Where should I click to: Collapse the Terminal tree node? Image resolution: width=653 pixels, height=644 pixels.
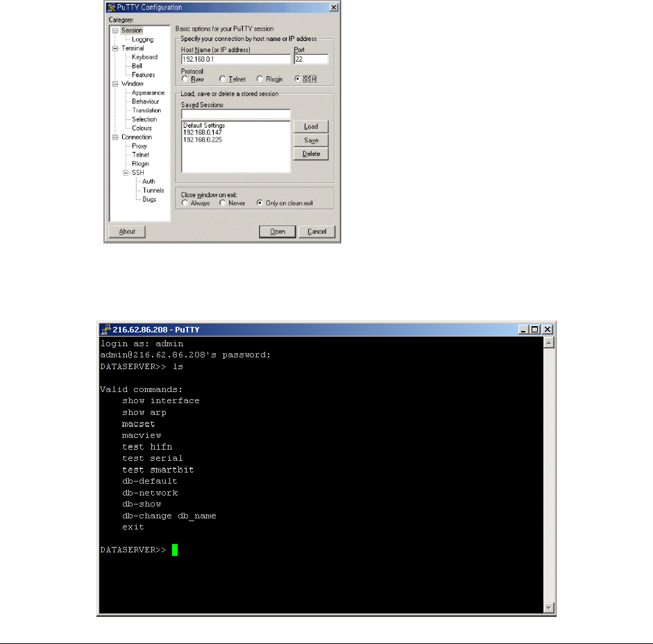[115, 49]
